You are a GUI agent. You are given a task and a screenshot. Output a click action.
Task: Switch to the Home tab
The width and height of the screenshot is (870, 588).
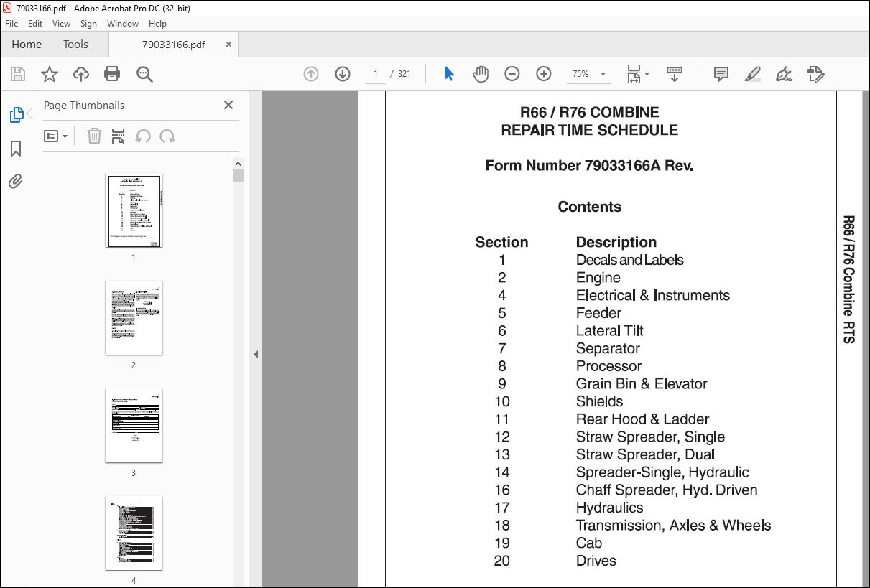27,45
